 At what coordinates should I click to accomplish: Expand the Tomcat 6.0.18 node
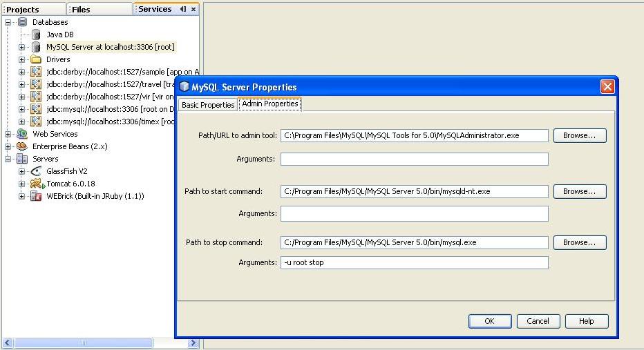pyautogui.click(x=22, y=184)
